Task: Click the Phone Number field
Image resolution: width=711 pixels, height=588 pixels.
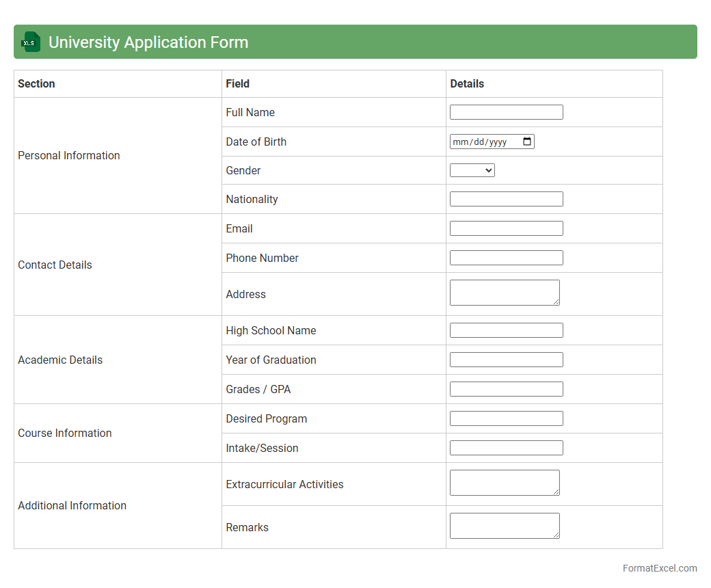Action: pyautogui.click(x=506, y=258)
